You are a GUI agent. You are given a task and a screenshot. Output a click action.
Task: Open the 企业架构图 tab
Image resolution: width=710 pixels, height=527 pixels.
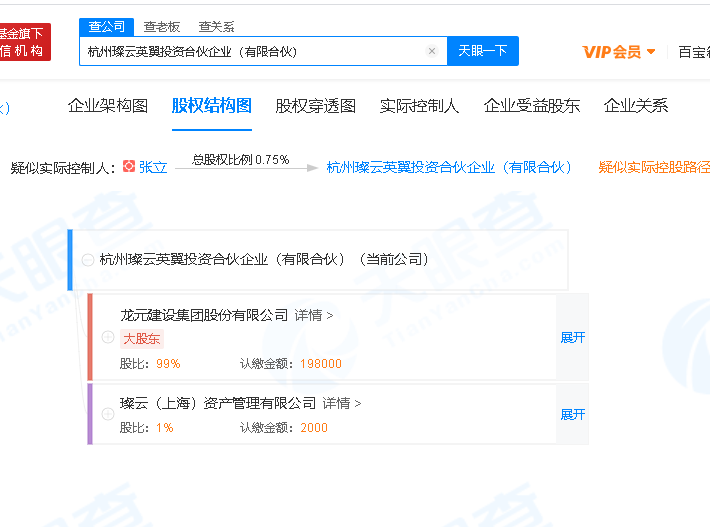tap(108, 105)
